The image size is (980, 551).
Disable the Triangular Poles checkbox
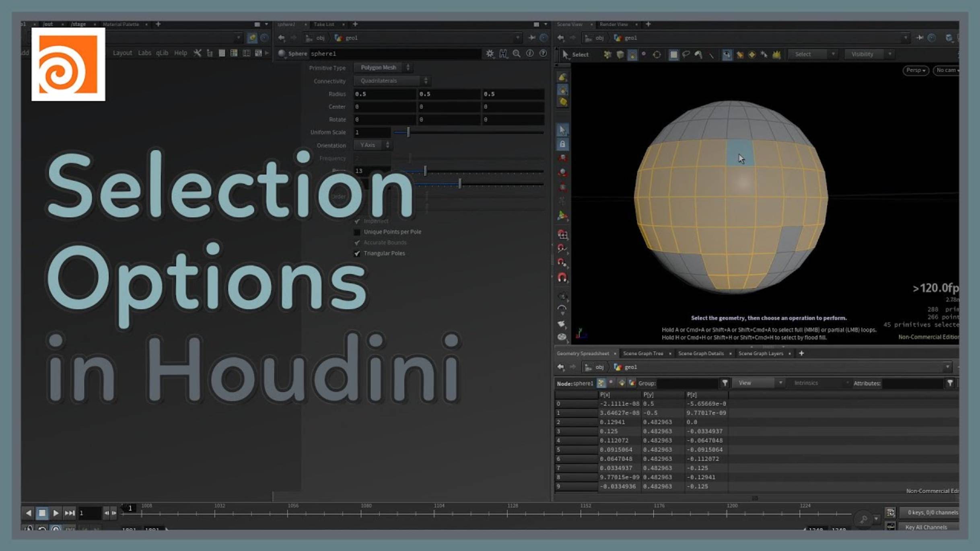(x=357, y=253)
